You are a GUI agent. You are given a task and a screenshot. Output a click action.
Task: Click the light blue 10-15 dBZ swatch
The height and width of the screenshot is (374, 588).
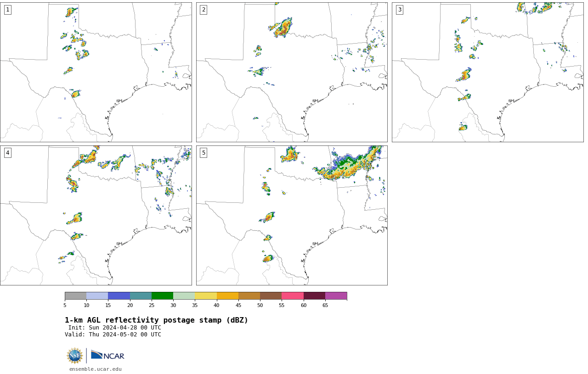pos(97,296)
